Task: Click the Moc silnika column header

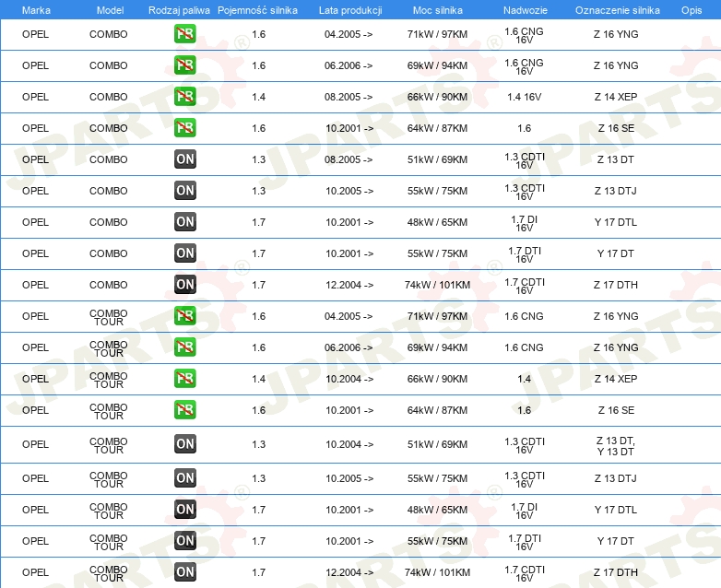Action: [438, 10]
